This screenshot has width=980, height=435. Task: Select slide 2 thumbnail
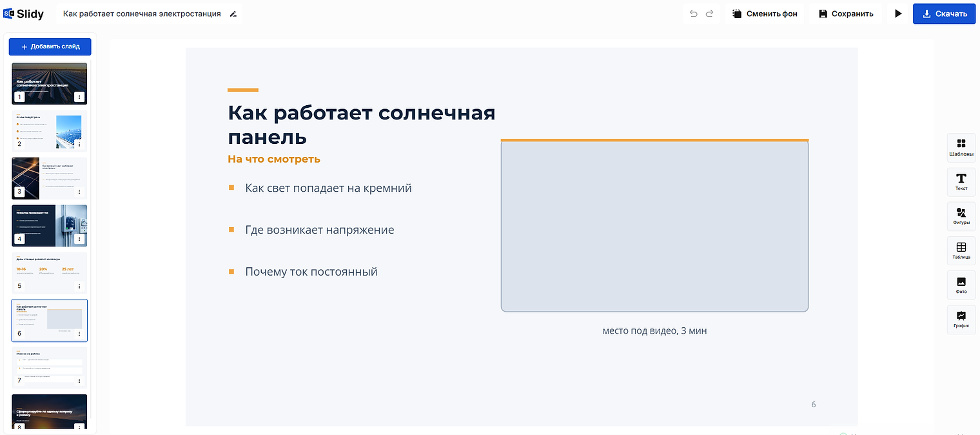click(50, 131)
